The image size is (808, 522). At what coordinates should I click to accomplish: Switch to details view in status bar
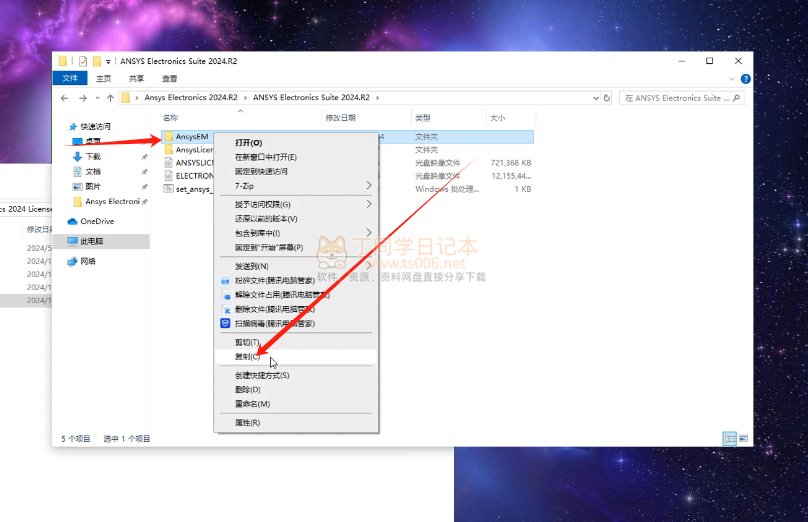tap(730, 438)
